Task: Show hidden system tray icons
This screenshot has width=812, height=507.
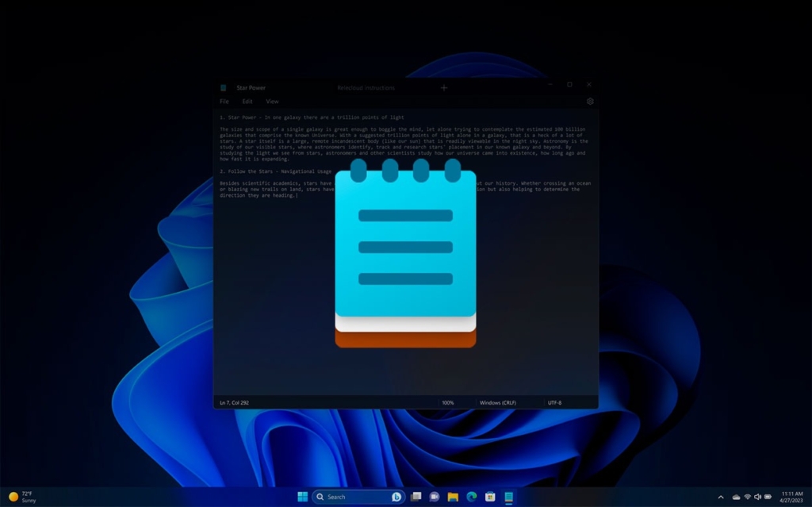Action: pos(721,497)
